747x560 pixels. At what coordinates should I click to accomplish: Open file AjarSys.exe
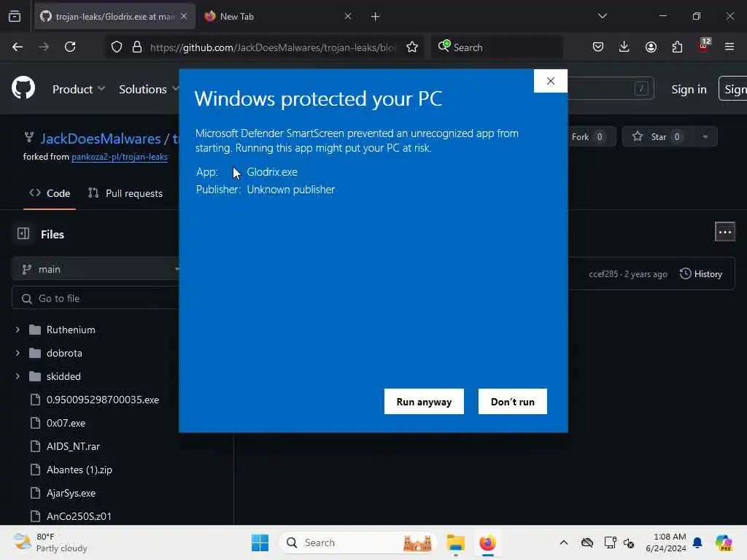(71, 493)
